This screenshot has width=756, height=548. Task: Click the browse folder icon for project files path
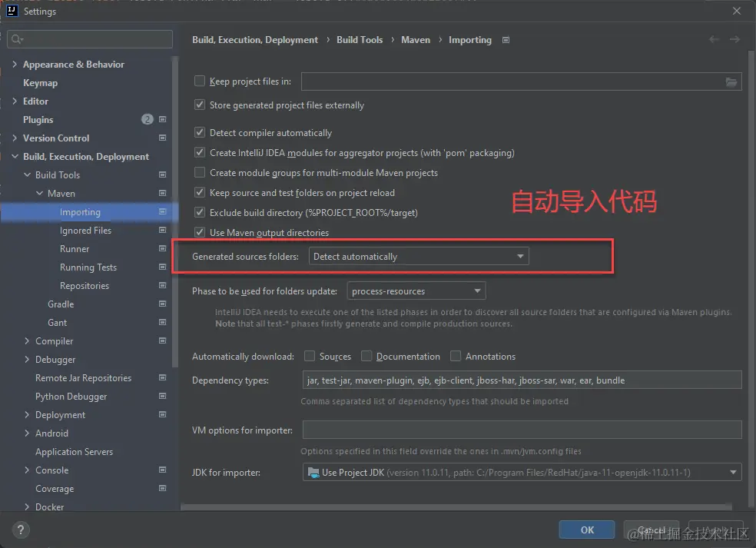[731, 82]
